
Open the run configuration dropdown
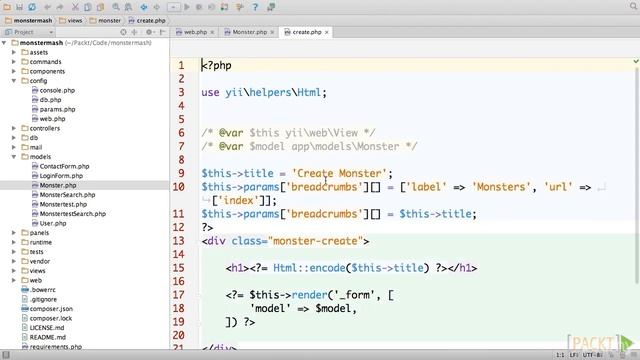(x=173, y=7)
